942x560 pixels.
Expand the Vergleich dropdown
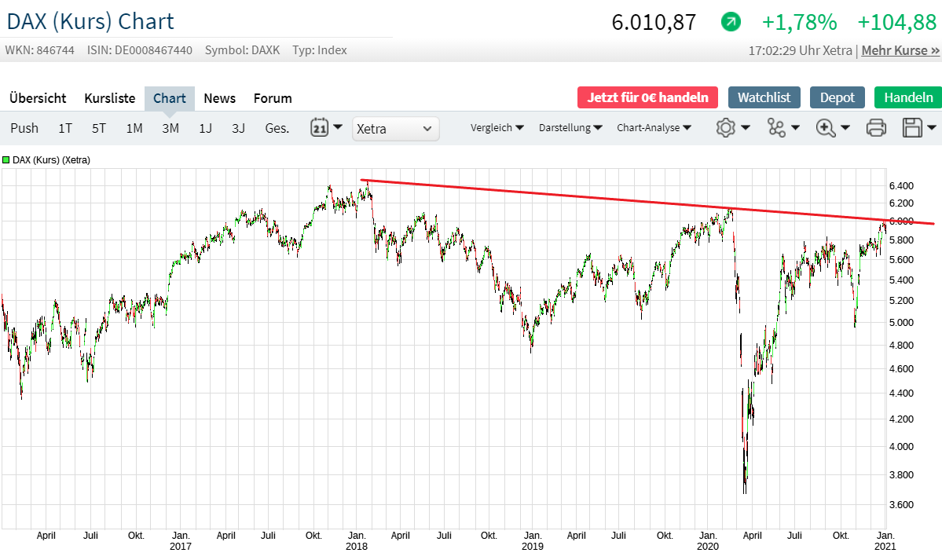[x=497, y=127]
